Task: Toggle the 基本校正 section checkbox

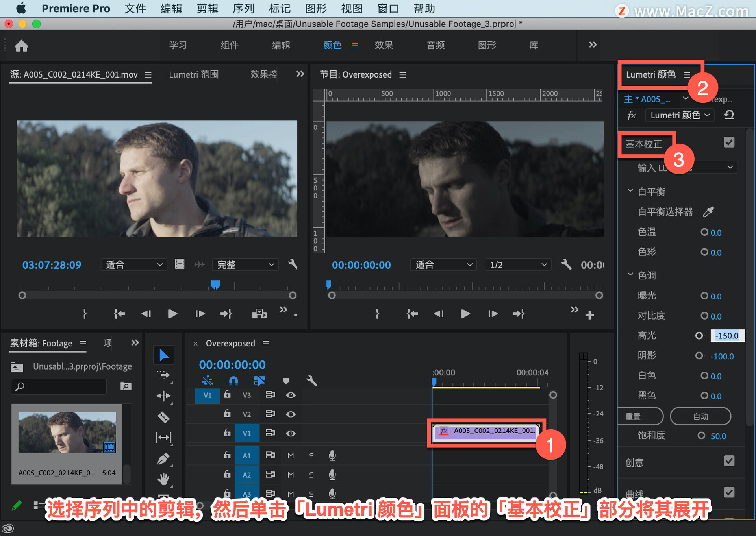Action: pyautogui.click(x=729, y=142)
